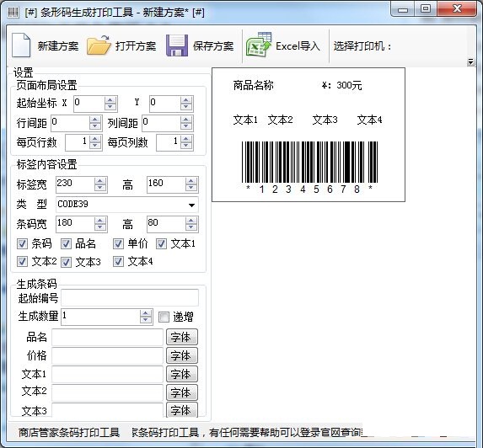Click 商店管家条码打印工具 in status bar
This screenshot has height=448, width=483.
click(x=69, y=432)
